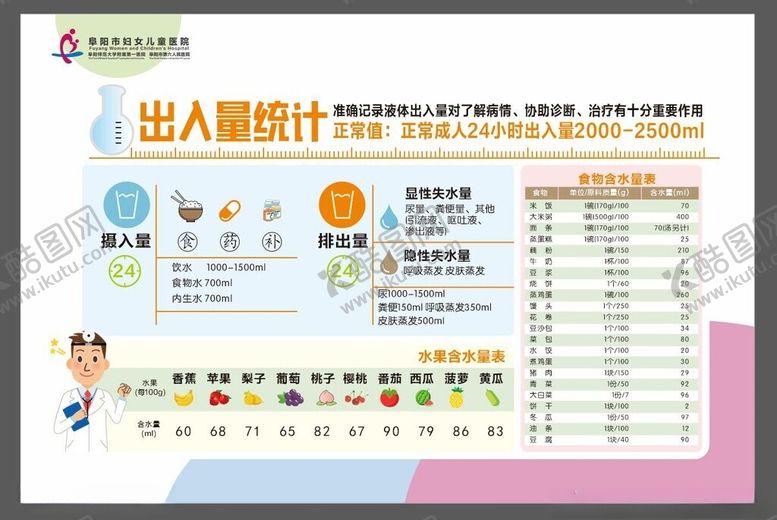Click the green 24 clock under 摄入量
The width and height of the screenshot is (777, 520).
tap(124, 272)
